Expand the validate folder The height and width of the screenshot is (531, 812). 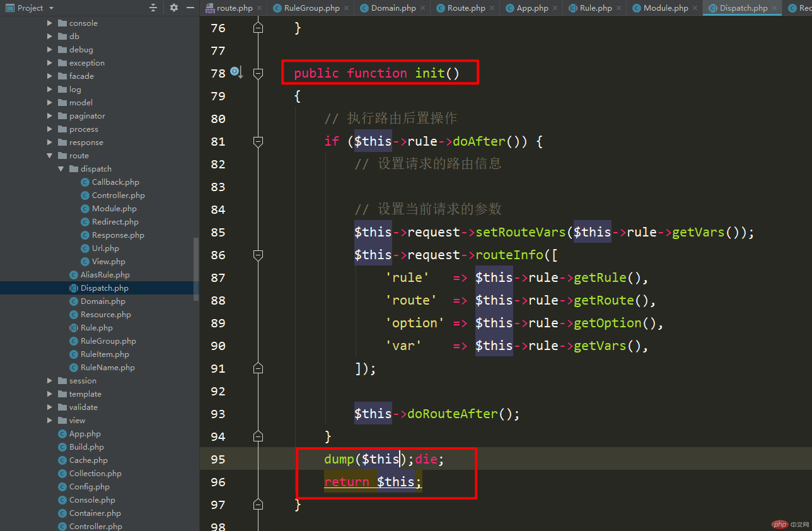(50, 407)
